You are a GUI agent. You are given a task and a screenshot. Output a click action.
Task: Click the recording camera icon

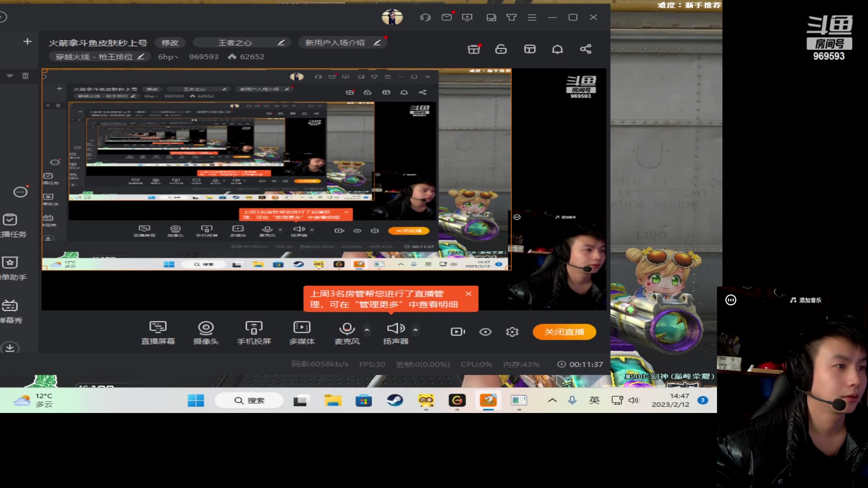(x=458, y=332)
